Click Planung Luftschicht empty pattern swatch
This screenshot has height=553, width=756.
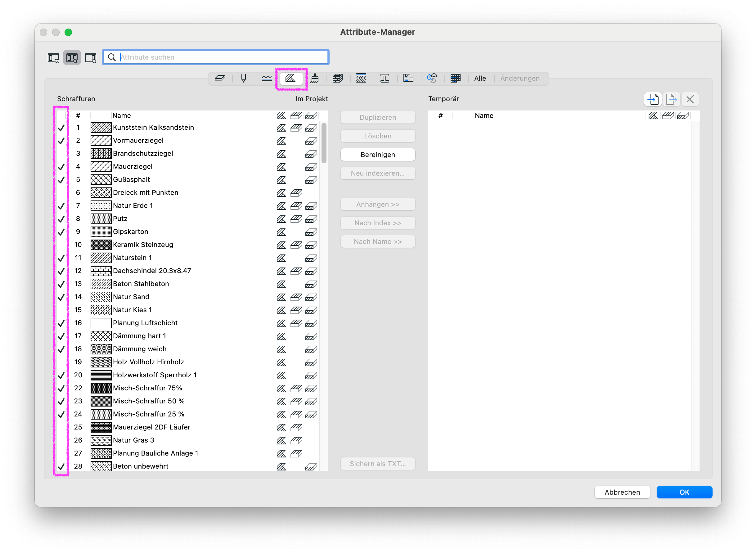101,323
